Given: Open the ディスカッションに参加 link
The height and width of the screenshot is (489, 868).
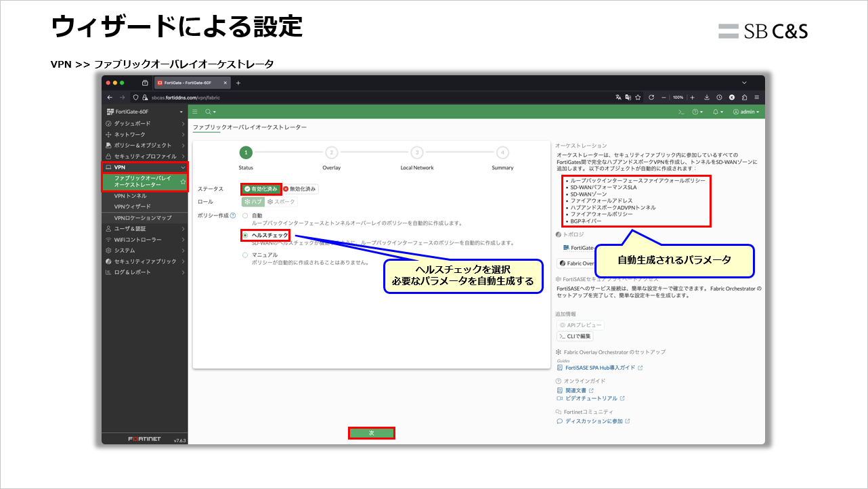Looking at the screenshot, I should (x=593, y=421).
